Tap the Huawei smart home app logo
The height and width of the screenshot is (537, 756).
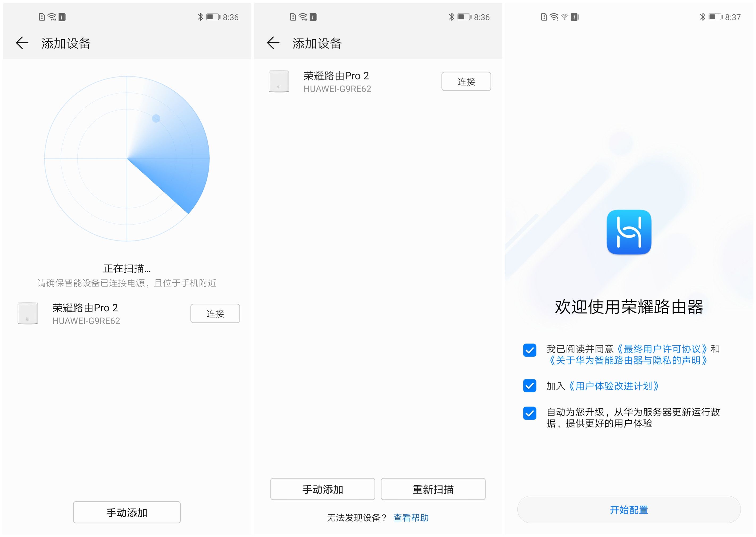(629, 232)
